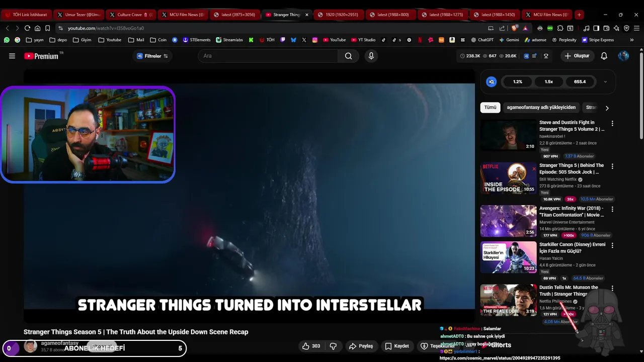Open the yayın bookmarks folder

(35, 40)
